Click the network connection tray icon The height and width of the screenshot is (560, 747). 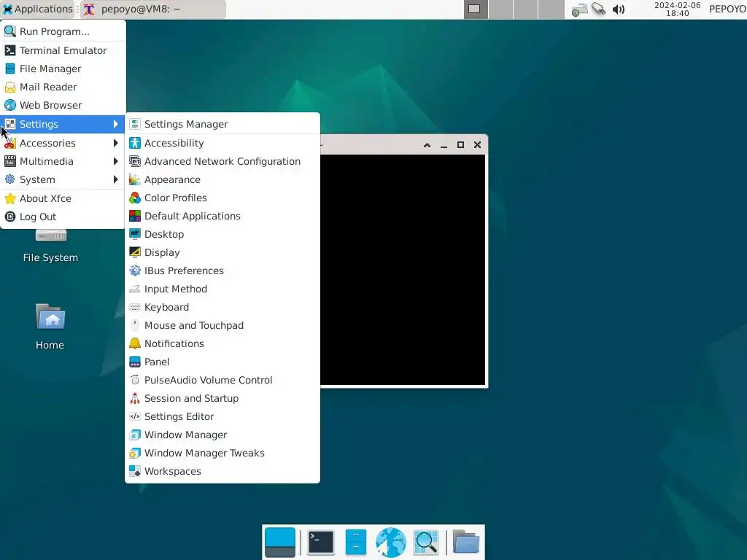click(x=598, y=9)
